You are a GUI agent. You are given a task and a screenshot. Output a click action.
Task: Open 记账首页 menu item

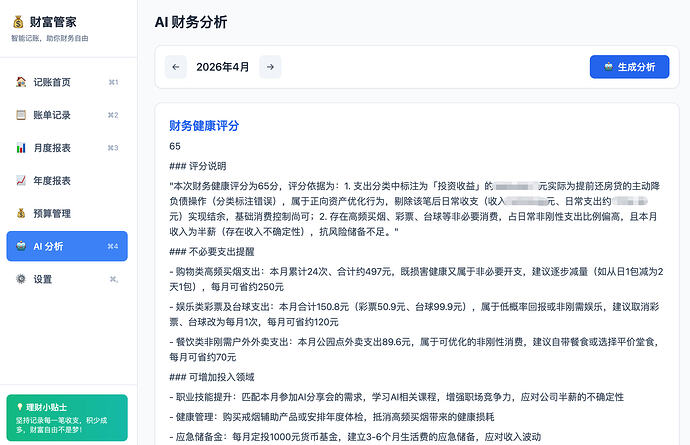tap(67, 82)
